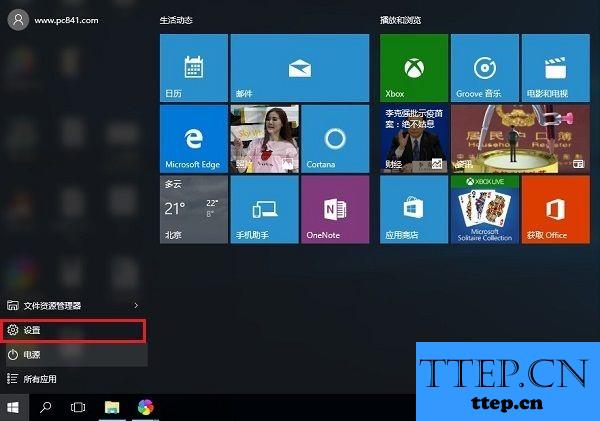Open the 电影和电视 tile
The image size is (600, 421).
pos(556,68)
